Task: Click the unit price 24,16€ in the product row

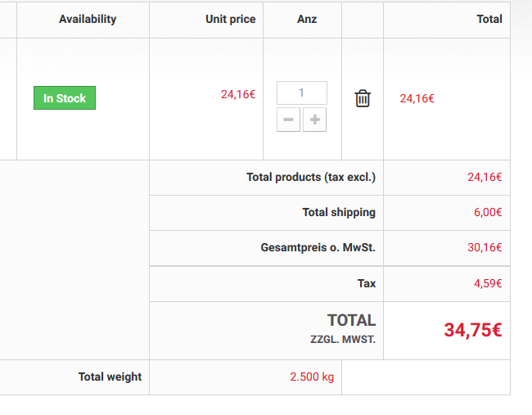Action: tap(238, 94)
